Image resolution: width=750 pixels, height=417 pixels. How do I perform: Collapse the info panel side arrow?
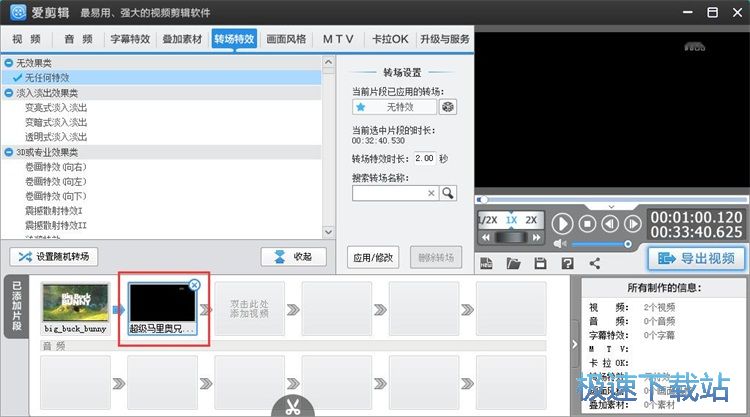click(574, 344)
